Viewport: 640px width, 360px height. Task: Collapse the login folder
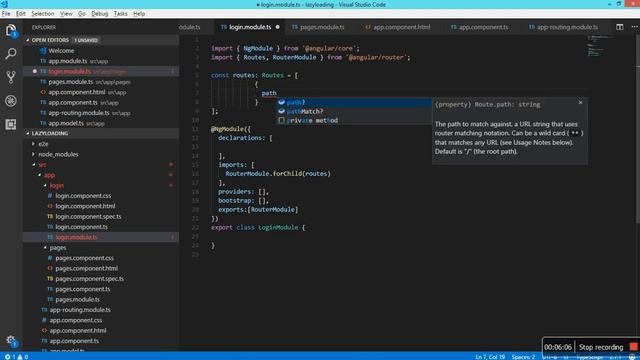click(57, 186)
